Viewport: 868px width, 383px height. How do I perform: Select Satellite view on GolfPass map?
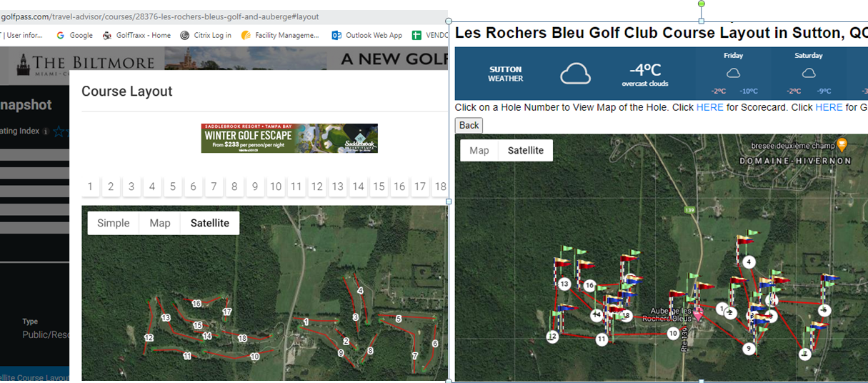[x=210, y=223]
